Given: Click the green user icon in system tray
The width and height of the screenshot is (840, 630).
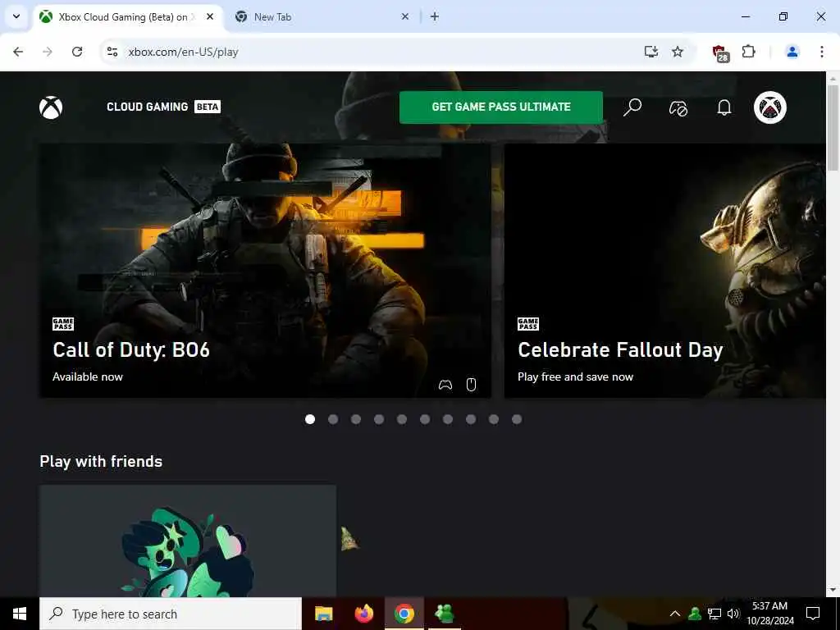Looking at the screenshot, I should click(x=695, y=614).
